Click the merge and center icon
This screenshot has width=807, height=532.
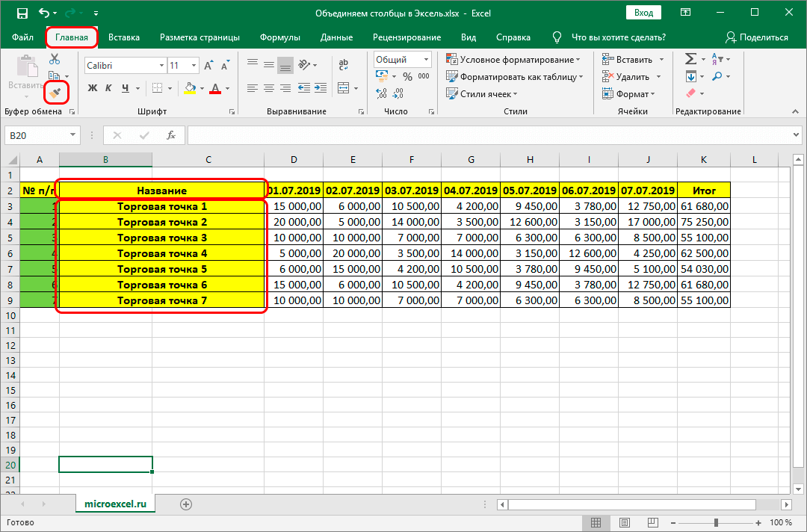[343, 88]
